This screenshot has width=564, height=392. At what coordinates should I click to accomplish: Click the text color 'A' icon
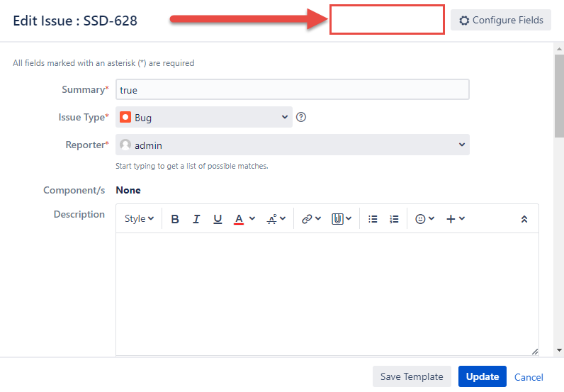pos(239,219)
